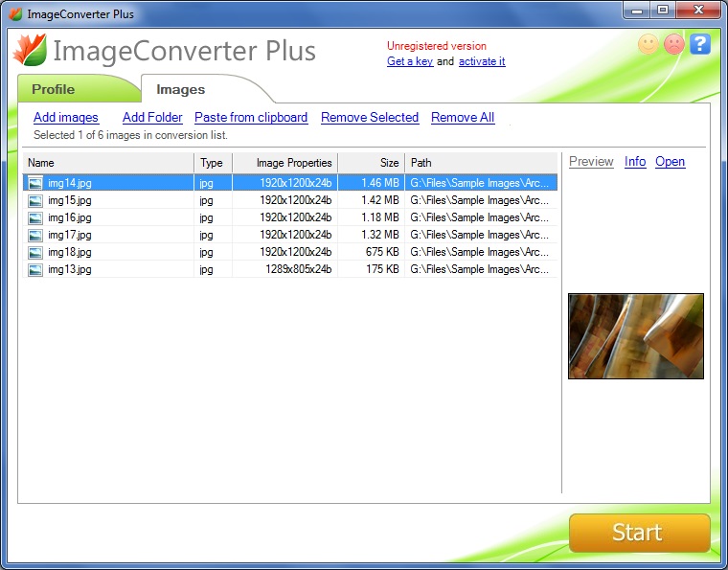The height and width of the screenshot is (570, 728).
Task: Sort by the Image Properties column header
Action: click(285, 163)
